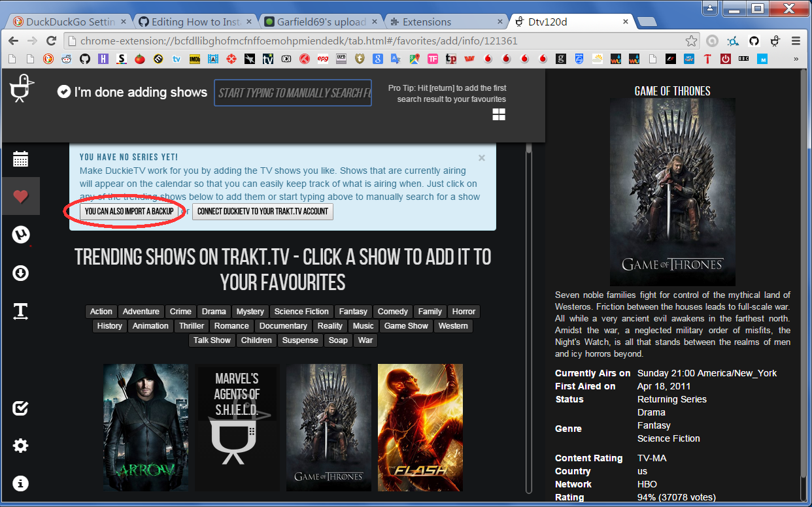Select the Game Show genre filter

point(406,326)
